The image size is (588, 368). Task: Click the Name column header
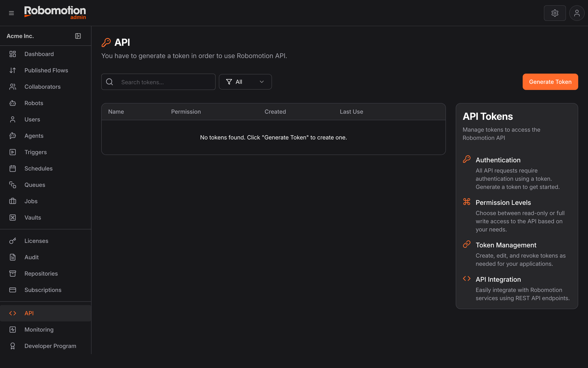116,112
